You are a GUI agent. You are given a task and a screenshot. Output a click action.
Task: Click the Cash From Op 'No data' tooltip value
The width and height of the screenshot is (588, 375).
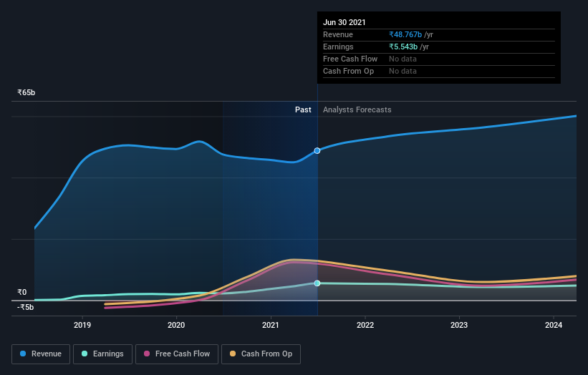click(x=403, y=71)
